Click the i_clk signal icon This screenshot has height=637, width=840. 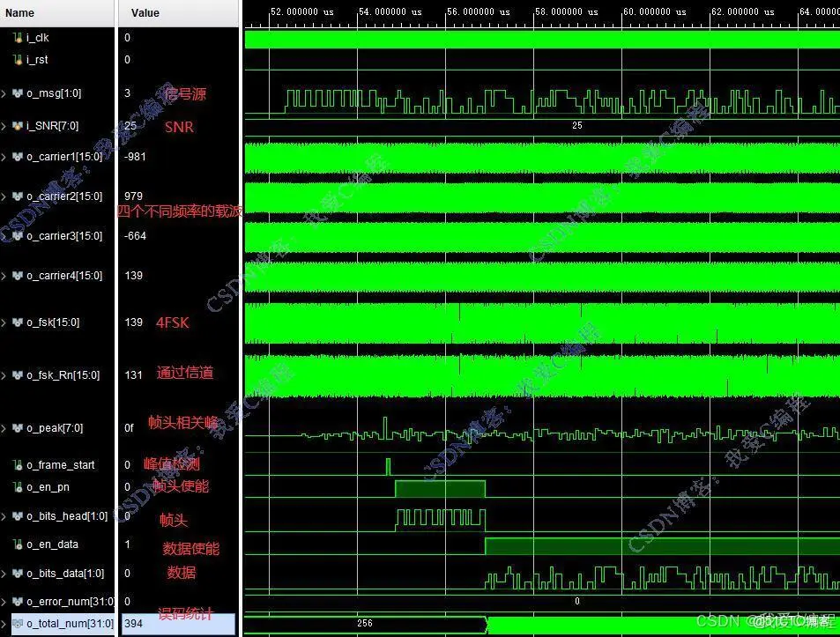point(18,38)
